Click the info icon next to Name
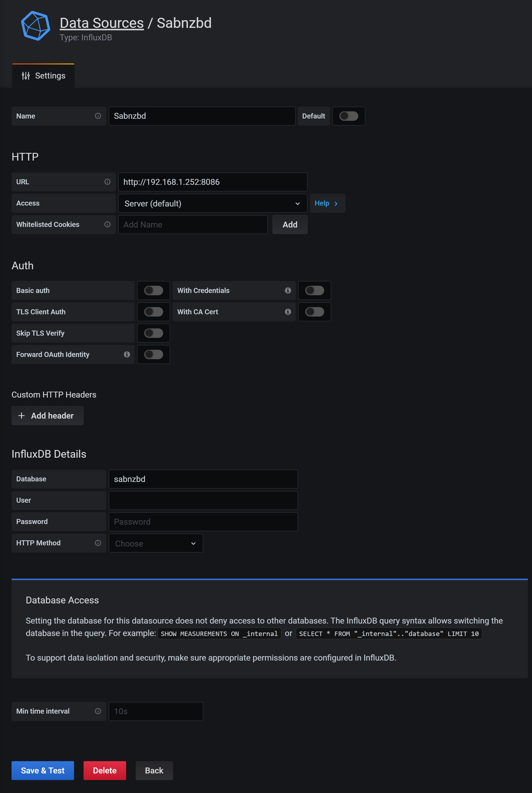 coord(98,116)
